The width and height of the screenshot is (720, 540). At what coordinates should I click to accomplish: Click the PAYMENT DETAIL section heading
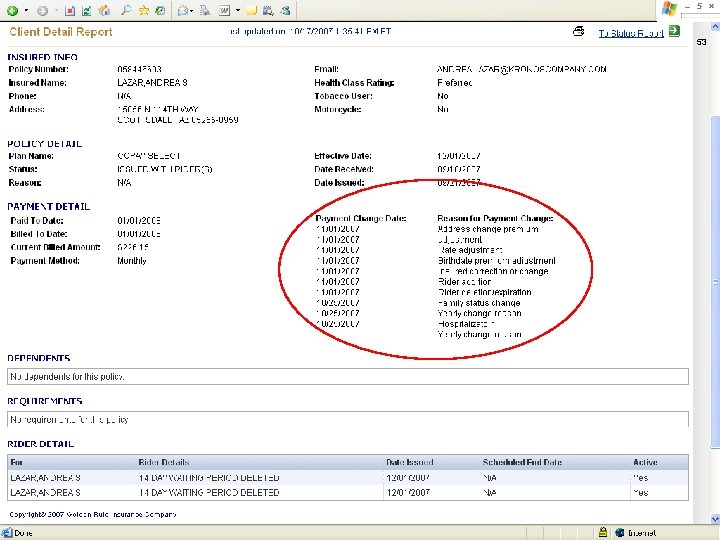(x=49, y=207)
